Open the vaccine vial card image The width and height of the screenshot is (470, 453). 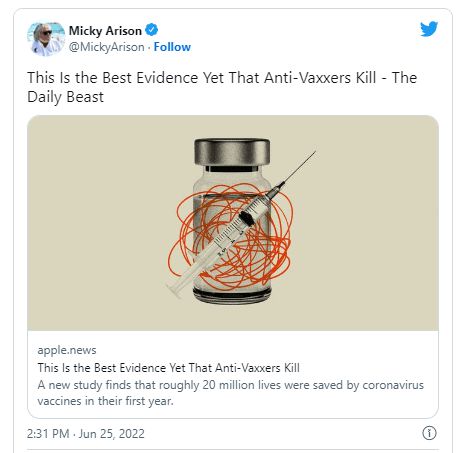(233, 223)
